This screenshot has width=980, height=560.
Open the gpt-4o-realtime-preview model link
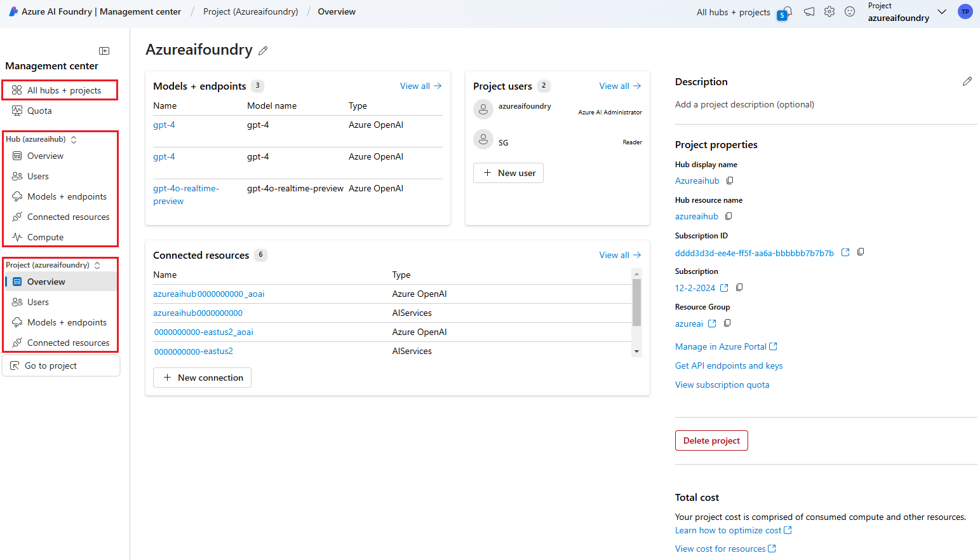click(185, 195)
